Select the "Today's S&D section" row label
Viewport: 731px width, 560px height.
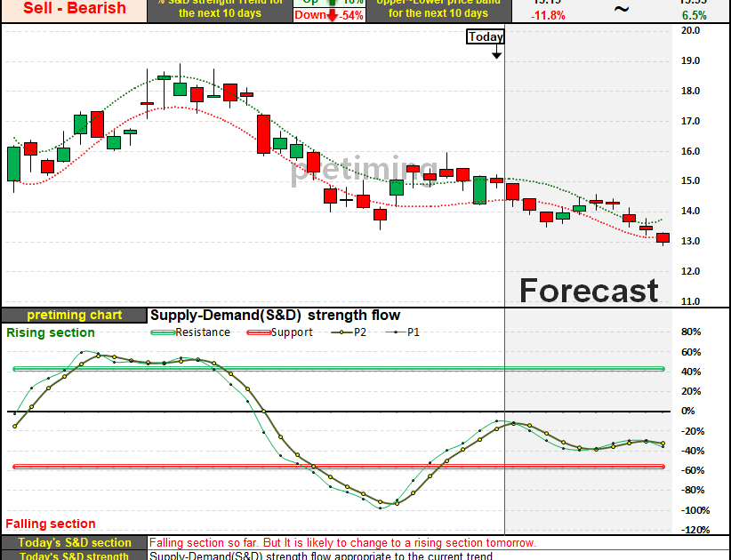pos(75,543)
